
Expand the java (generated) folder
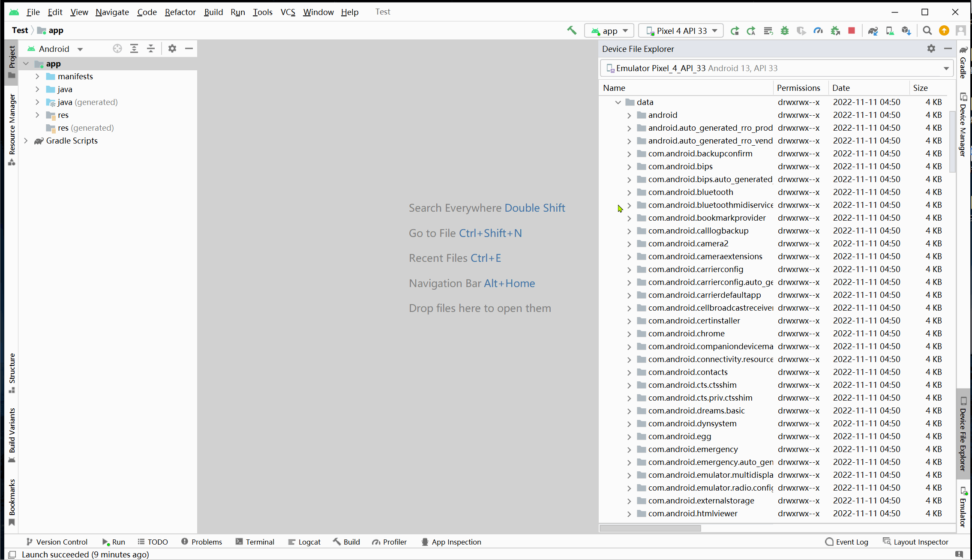[38, 102]
